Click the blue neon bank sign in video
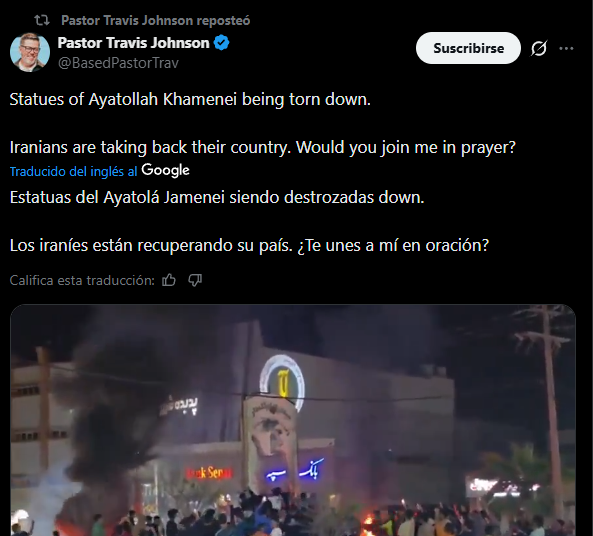 (295, 470)
